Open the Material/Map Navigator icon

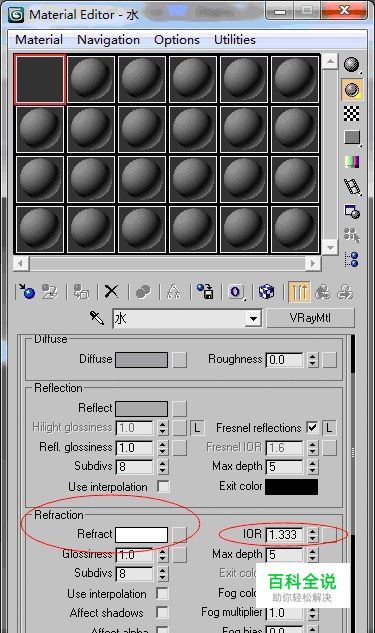tap(352, 260)
